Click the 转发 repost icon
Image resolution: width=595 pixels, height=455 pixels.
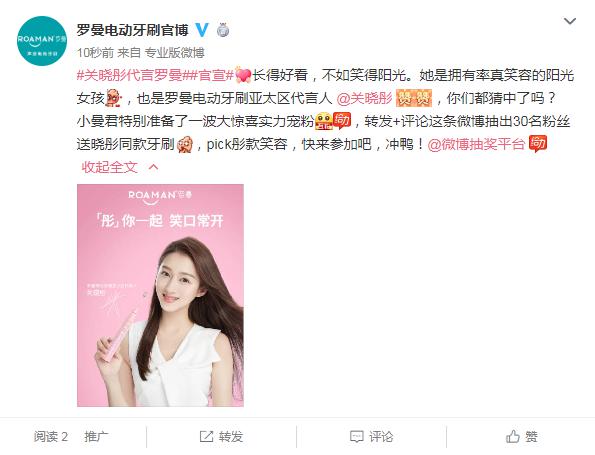(206, 436)
